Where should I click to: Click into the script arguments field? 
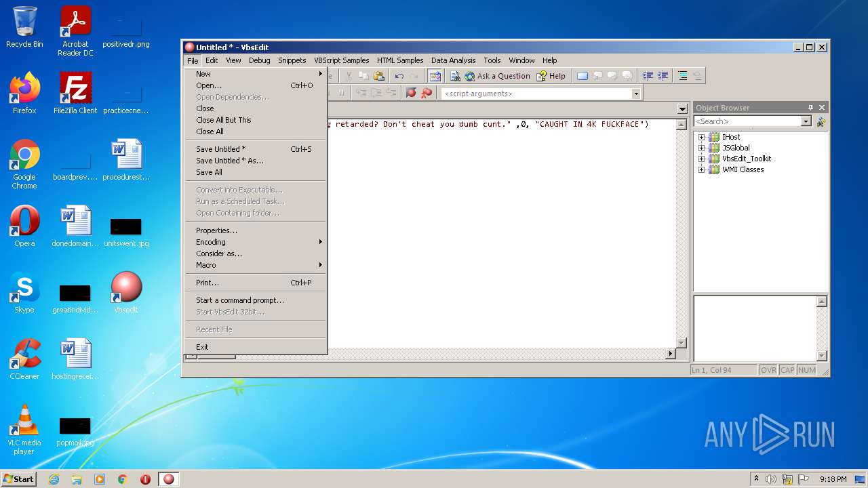(x=536, y=94)
